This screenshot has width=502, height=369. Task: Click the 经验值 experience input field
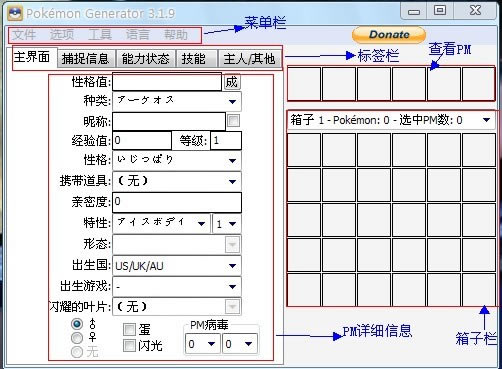142,140
